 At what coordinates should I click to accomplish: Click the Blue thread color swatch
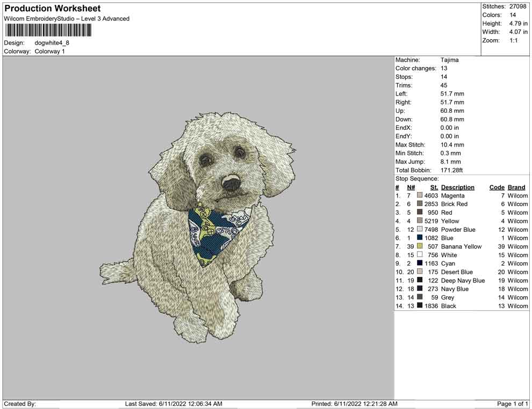[x=420, y=238]
